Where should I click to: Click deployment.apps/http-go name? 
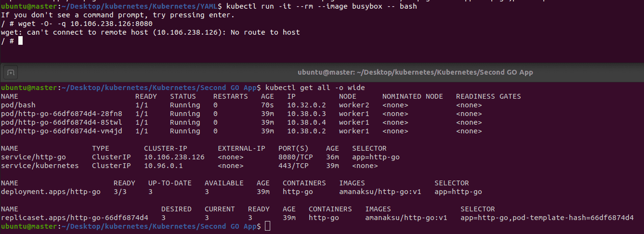(x=51, y=192)
